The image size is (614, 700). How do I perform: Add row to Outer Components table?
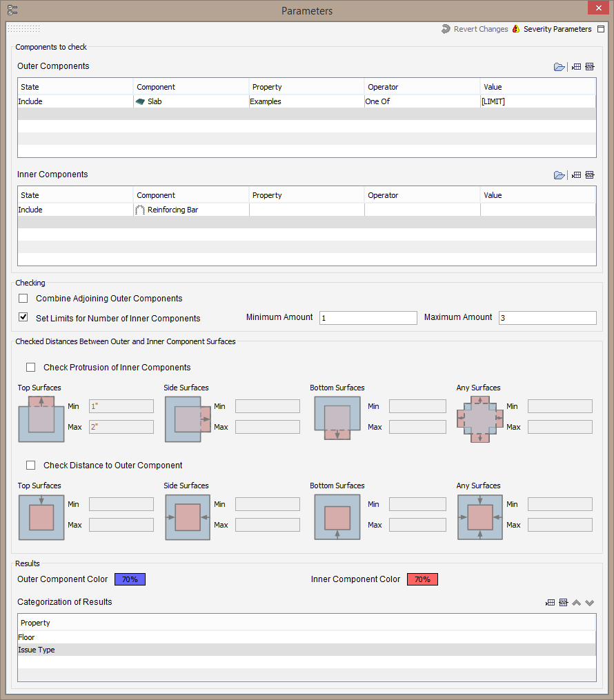[x=577, y=66]
